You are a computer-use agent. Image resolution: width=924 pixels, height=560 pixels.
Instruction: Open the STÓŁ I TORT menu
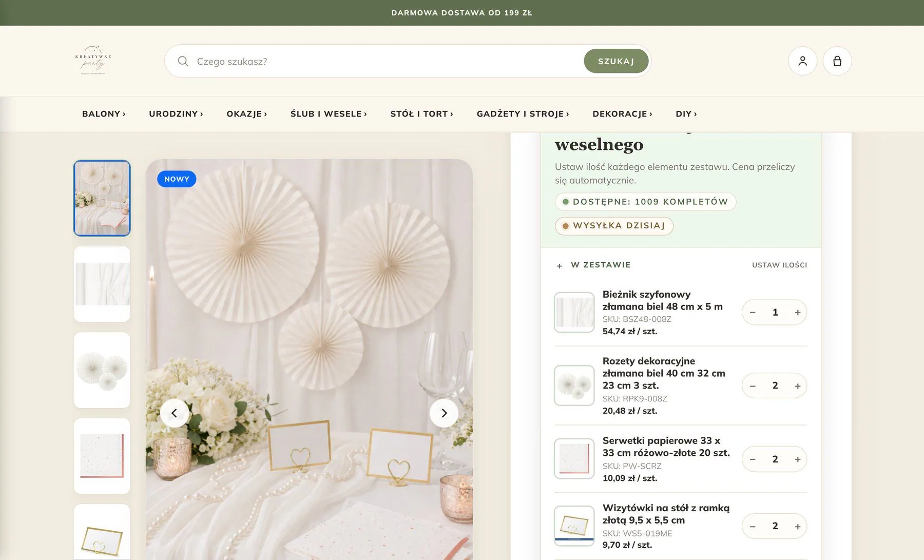click(x=421, y=114)
